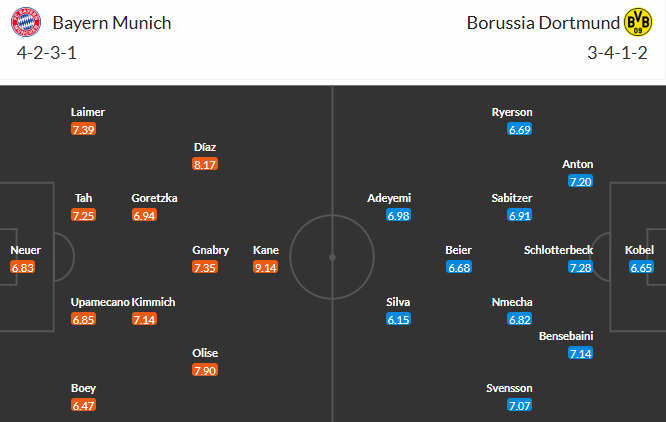666x422 pixels.
Task: Select Kane's 9.14 rating badge
Action: click(x=266, y=267)
